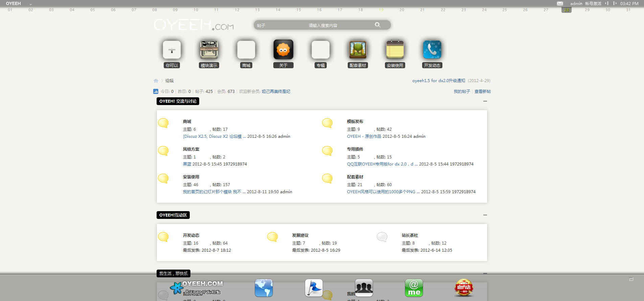Image resolution: width=644 pixels, height=301 pixels.
Task: Open the OYEEH dropdown arrow in top bar
Action: coord(30,4)
